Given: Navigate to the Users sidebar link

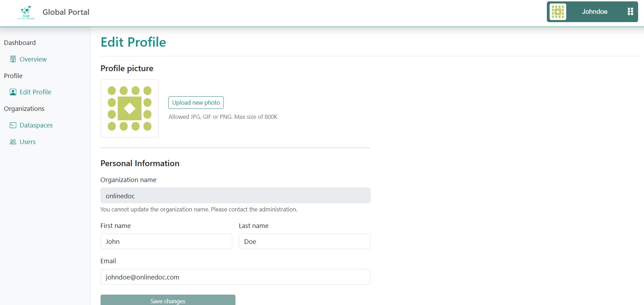Looking at the screenshot, I should [x=28, y=142].
